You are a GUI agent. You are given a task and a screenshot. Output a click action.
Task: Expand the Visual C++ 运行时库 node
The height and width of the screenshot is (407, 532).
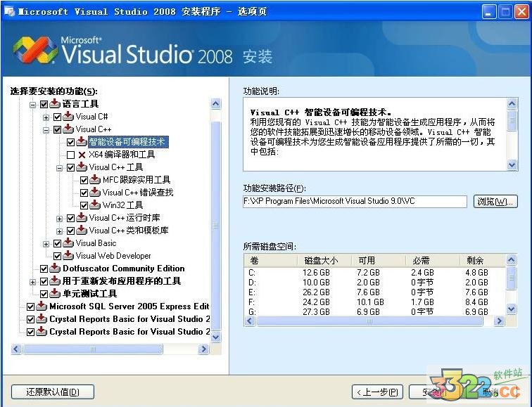coord(59,219)
